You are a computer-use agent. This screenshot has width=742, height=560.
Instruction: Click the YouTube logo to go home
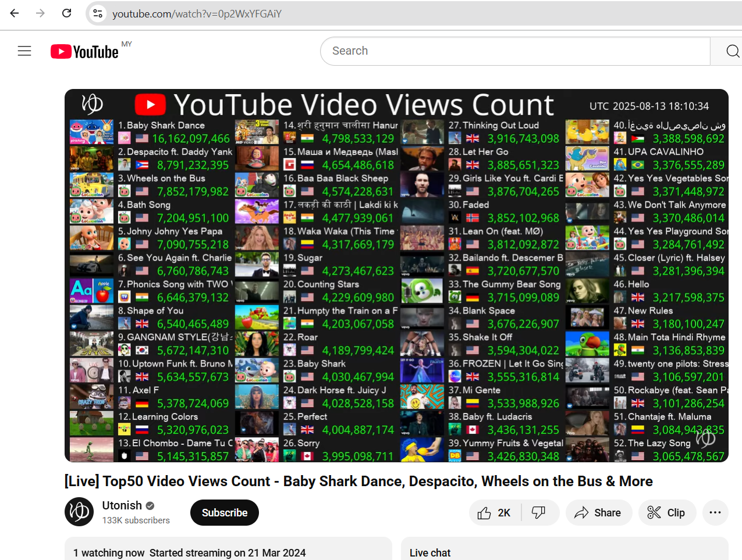pyautogui.click(x=85, y=52)
